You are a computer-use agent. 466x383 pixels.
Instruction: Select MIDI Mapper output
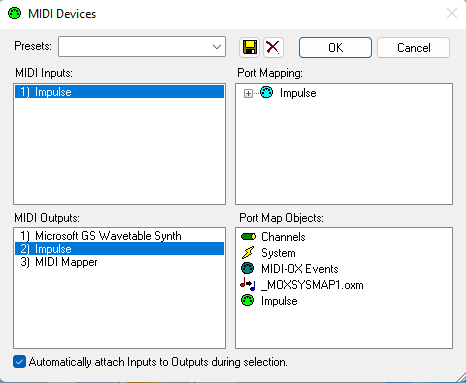coord(119,262)
